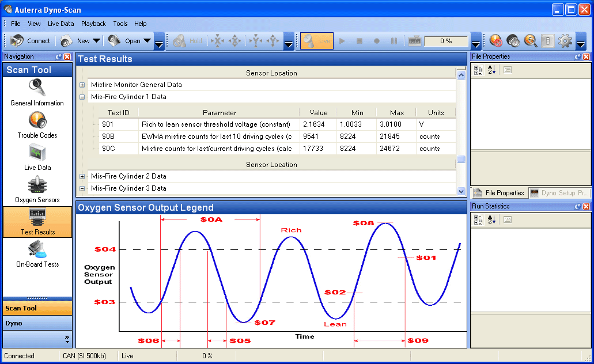Open the Open button dropdown arrow
Screen dimensions: 594x364
click(x=147, y=41)
